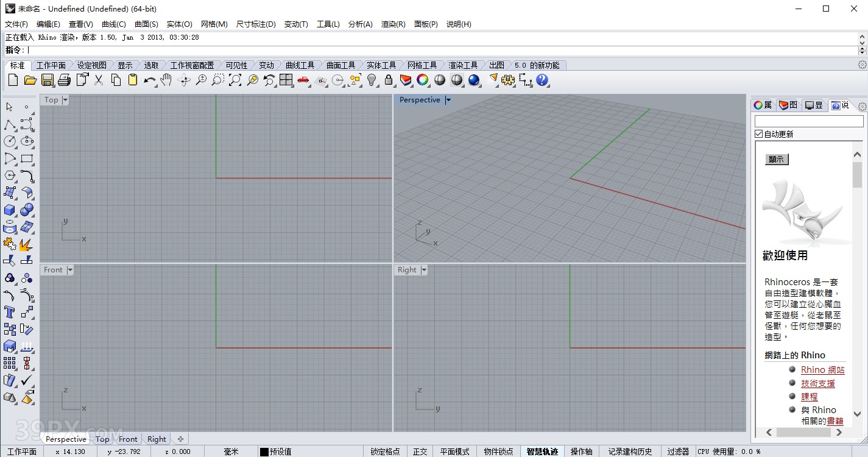Select the polygon drawing tool

click(x=9, y=176)
